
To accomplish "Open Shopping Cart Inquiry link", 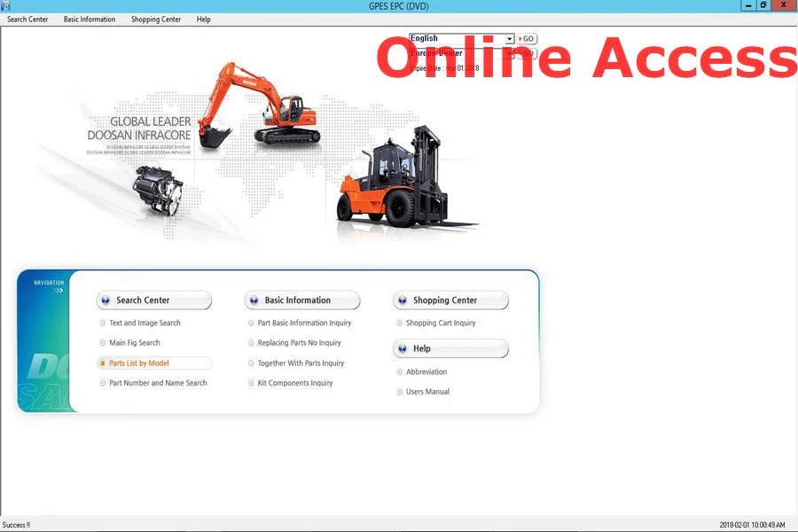I will (441, 324).
